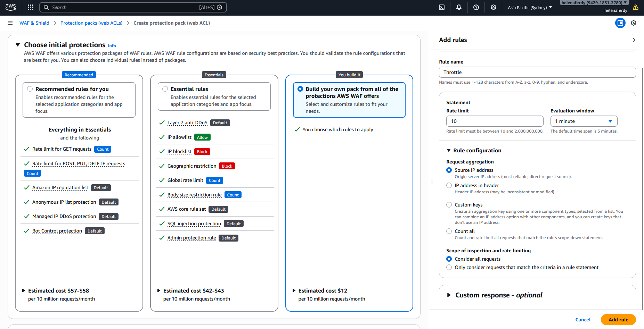The width and height of the screenshot is (644, 329).
Task: Toggle the left navigation hamburger menu
Action: pos(10,23)
